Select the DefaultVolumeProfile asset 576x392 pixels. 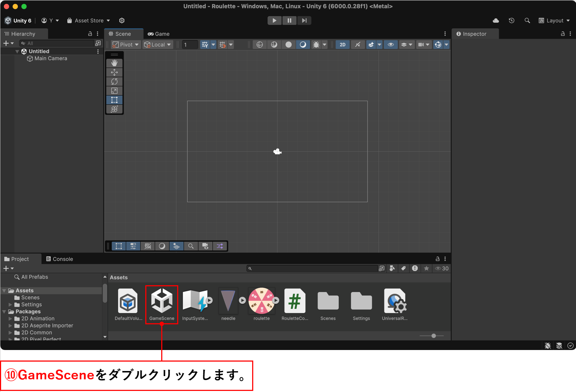click(128, 304)
